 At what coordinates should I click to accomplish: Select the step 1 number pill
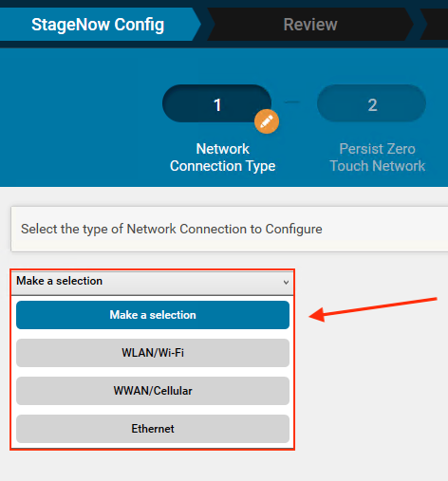[216, 103]
